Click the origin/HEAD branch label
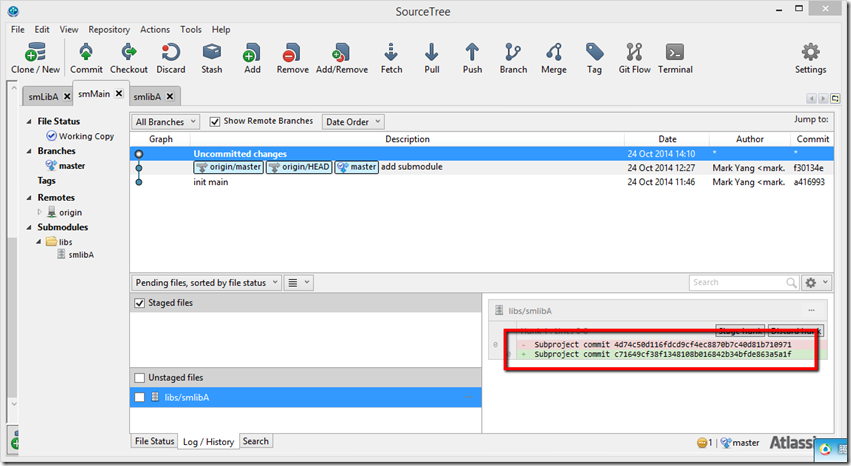 point(299,167)
